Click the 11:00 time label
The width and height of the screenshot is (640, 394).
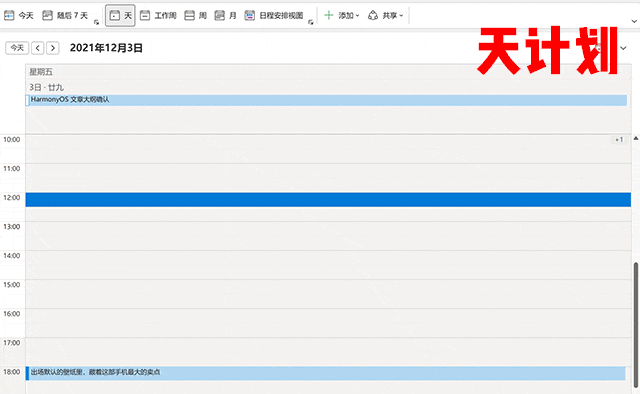coord(12,169)
